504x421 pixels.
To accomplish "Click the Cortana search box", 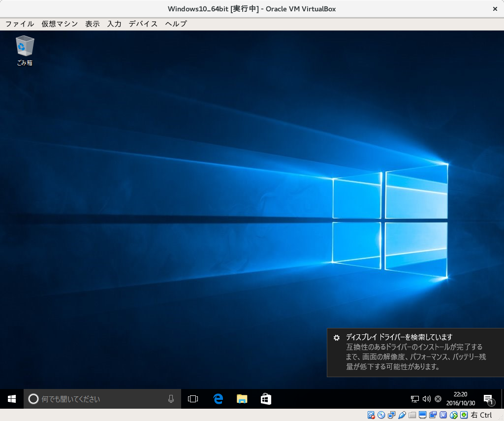I will [102, 399].
